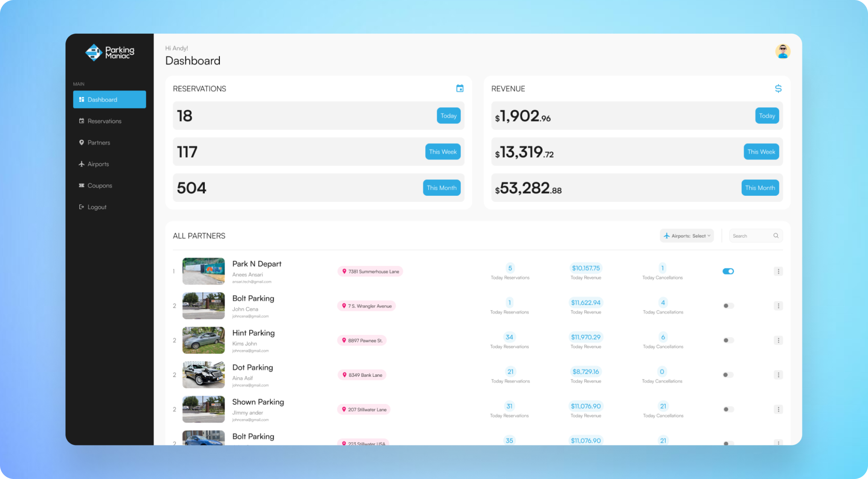
Task: Open Dot Parking black car thumbnail
Action: tap(203, 375)
